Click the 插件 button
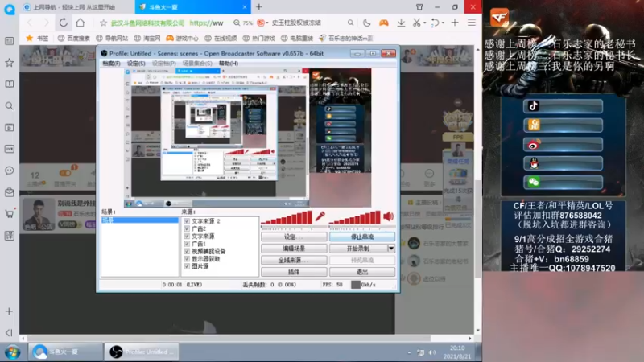Image resolution: width=644 pixels, height=362 pixels. tap(294, 272)
